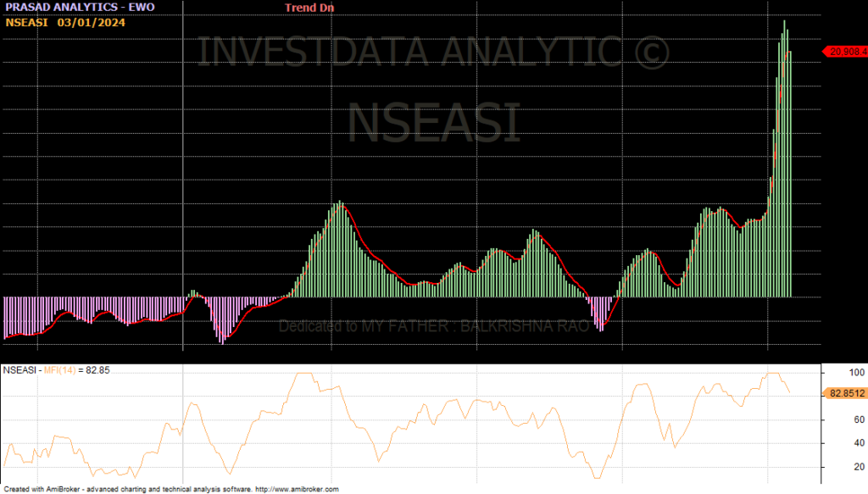Click the NSEASI 03/01/2024 date label
Screen dimensions: 868x494
65,22
